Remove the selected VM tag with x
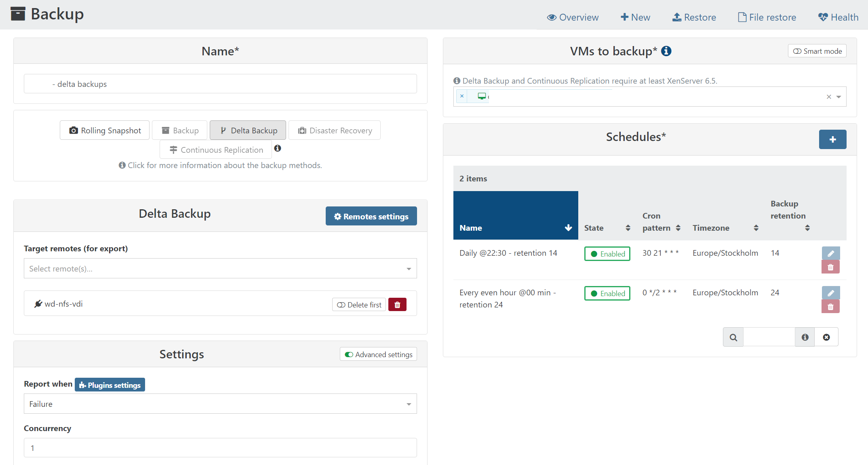The height and width of the screenshot is (465, 868). pyautogui.click(x=462, y=96)
